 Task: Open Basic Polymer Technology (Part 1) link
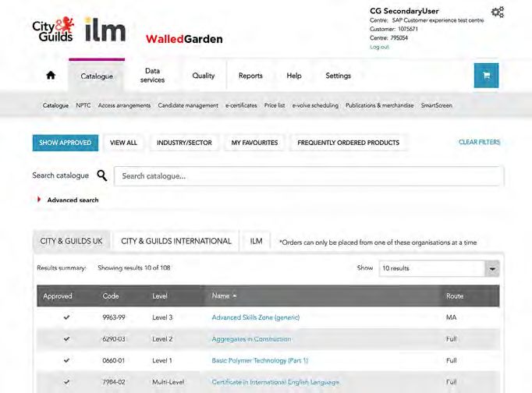pos(260,360)
